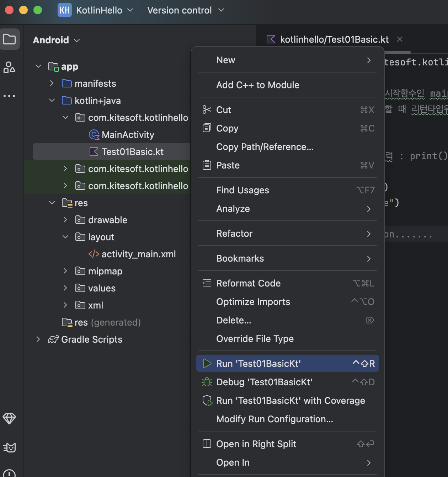Open the gem-shaped tool window icon

coord(10,418)
